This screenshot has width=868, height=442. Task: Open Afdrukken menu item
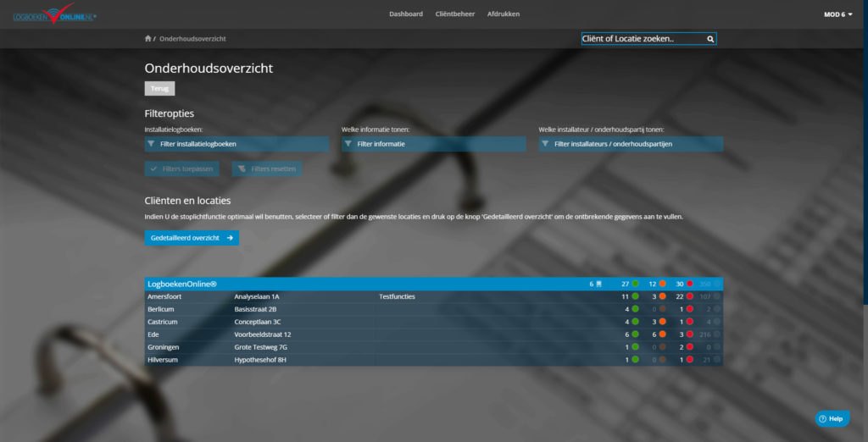pyautogui.click(x=504, y=14)
